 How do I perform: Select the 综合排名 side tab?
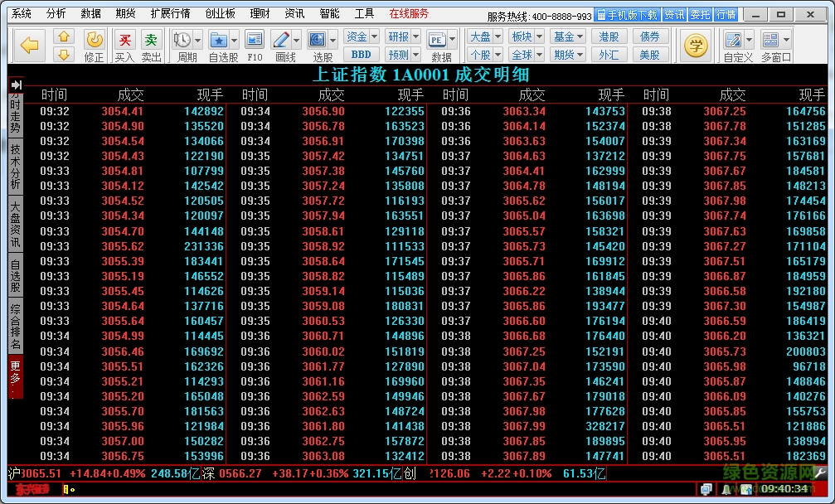pos(16,327)
